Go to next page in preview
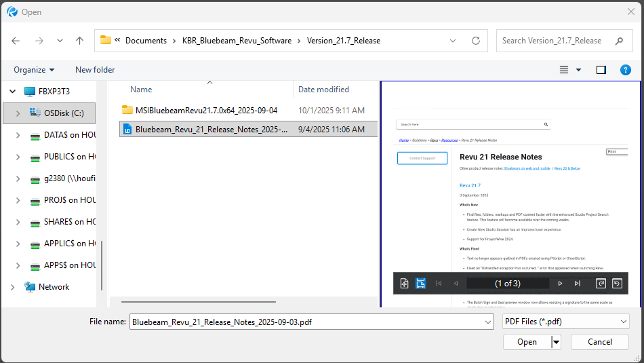This screenshot has height=363, width=644. (x=560, y=284)
